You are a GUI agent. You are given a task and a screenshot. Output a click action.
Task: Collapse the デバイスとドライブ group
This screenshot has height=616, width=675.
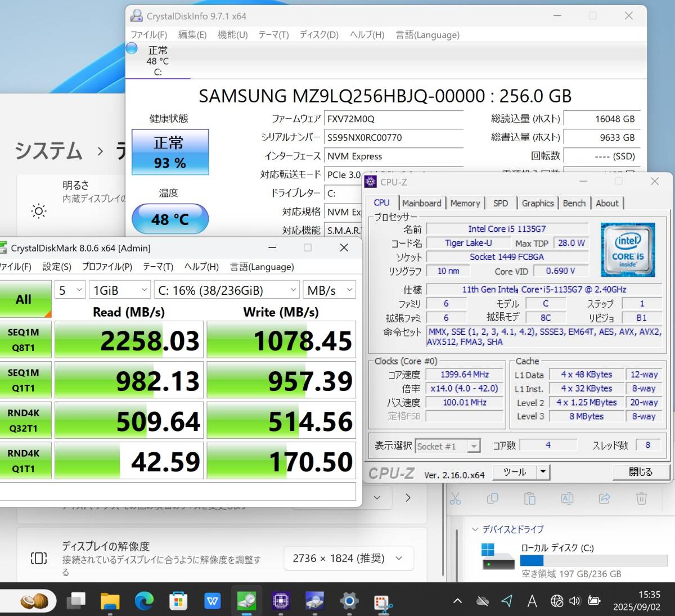click(475, 529)
